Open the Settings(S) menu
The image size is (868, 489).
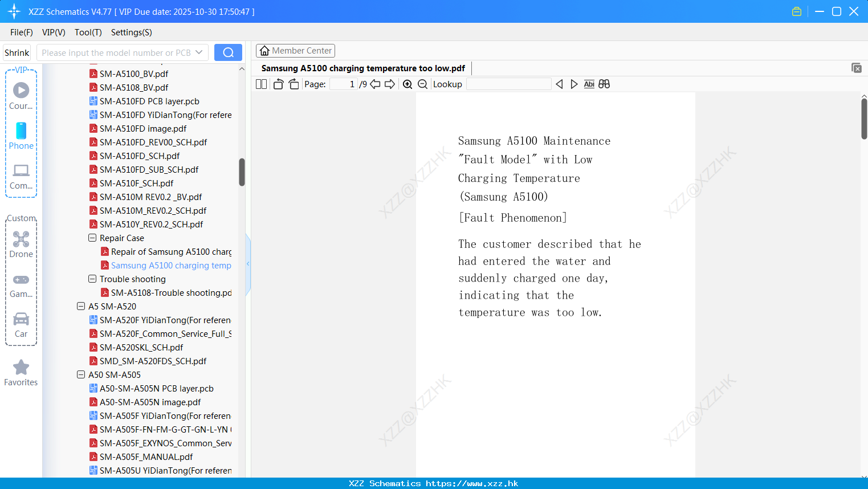(x=132, y=32)
